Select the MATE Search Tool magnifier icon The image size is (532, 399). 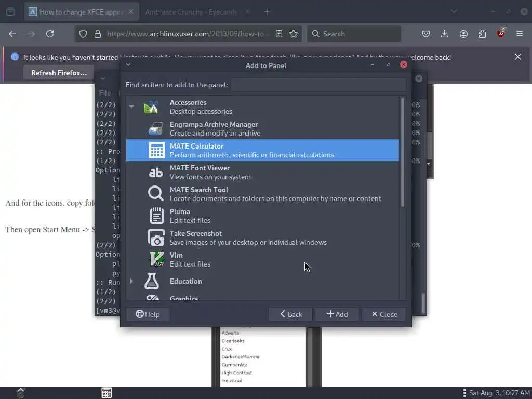(156, 194)
